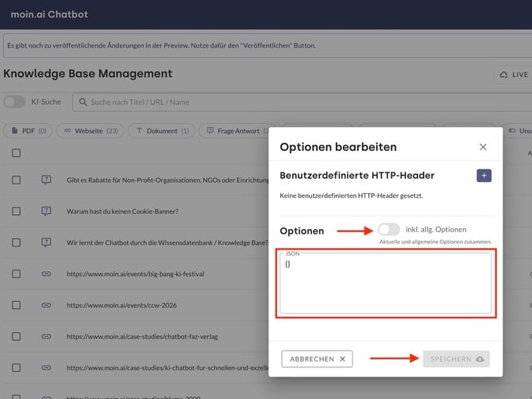Select the Dokument filter chip

pos(163,130)
